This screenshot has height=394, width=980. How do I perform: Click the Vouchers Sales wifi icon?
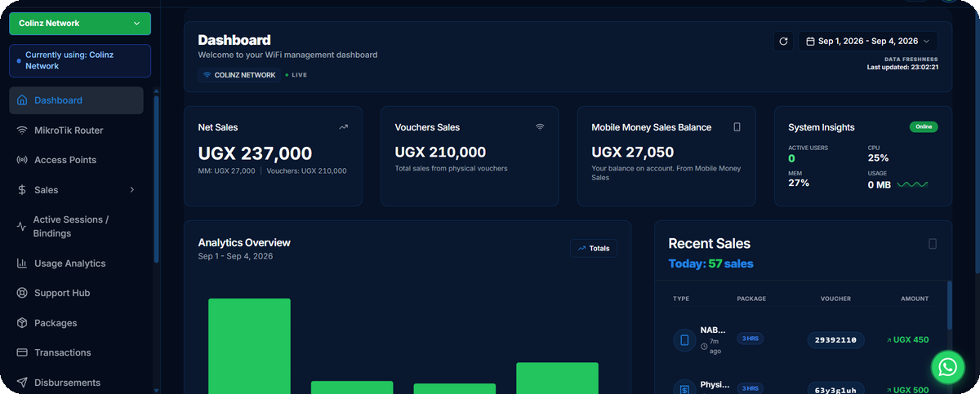[540, 127]
